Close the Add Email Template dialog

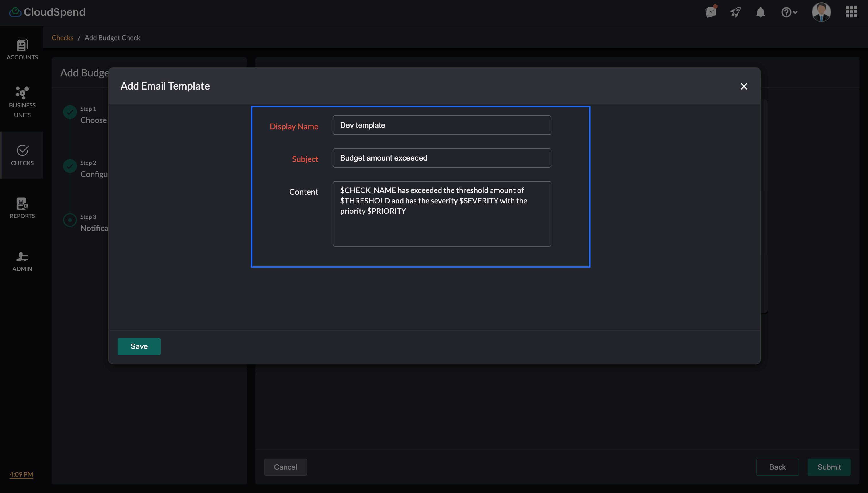(743, 86)
